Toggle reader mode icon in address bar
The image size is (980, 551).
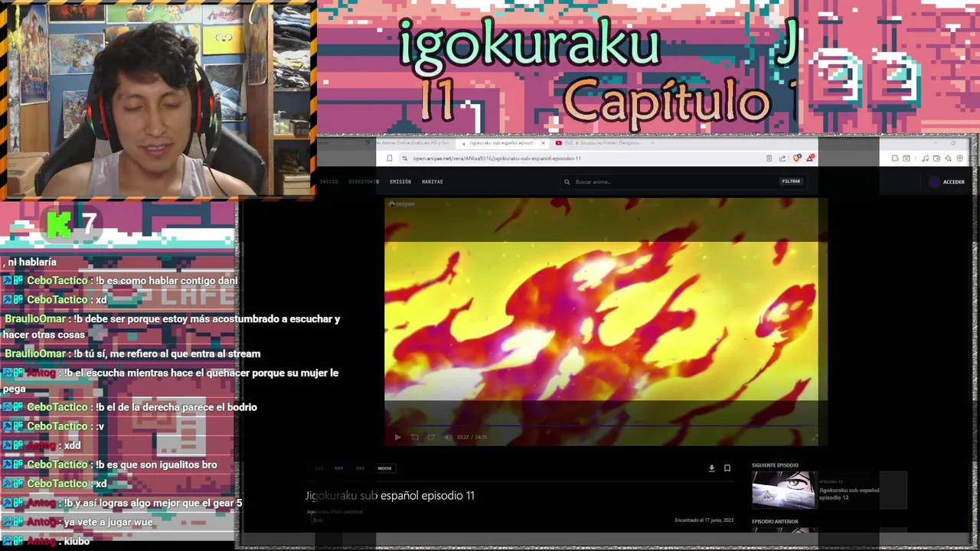(769, 158)
